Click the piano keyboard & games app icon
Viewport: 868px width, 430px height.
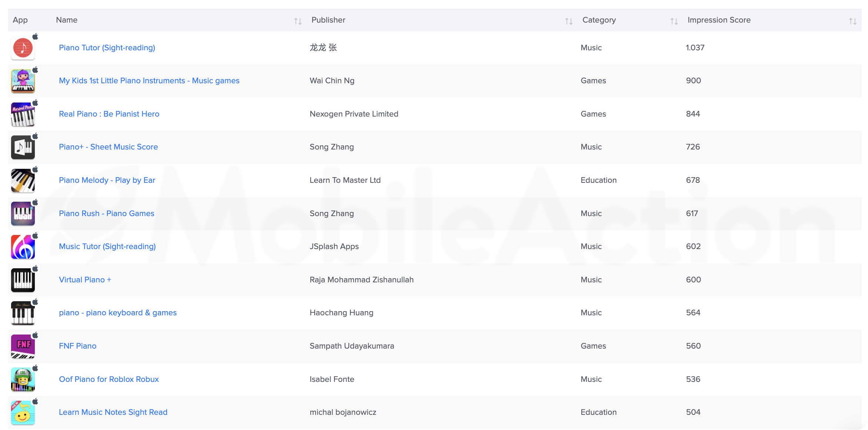(x=23, y=313)
